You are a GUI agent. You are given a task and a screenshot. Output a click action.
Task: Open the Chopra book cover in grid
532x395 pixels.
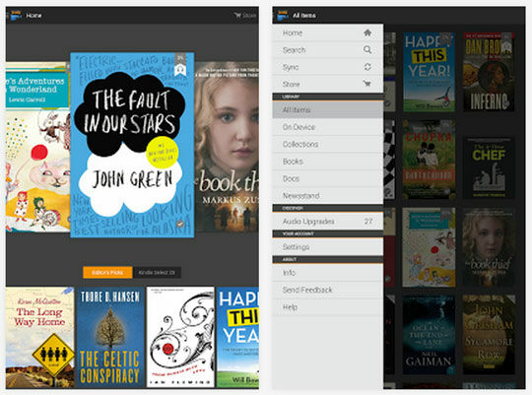[x=429, y=160]
